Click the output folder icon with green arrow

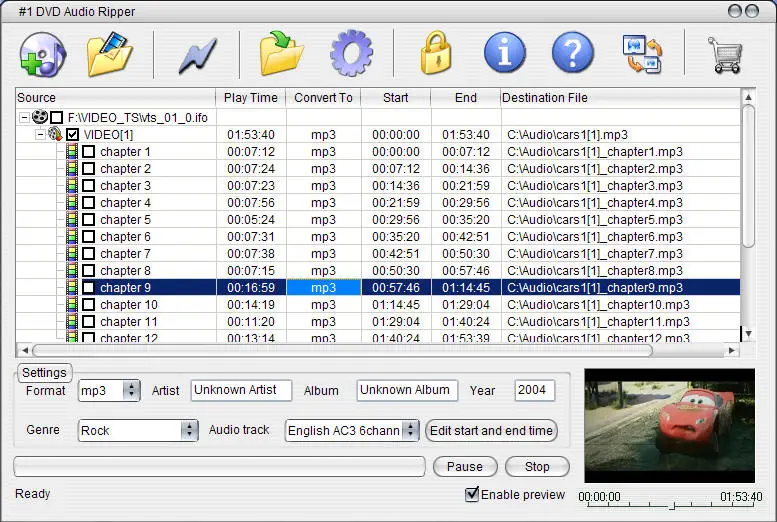(x=281, y=54)
